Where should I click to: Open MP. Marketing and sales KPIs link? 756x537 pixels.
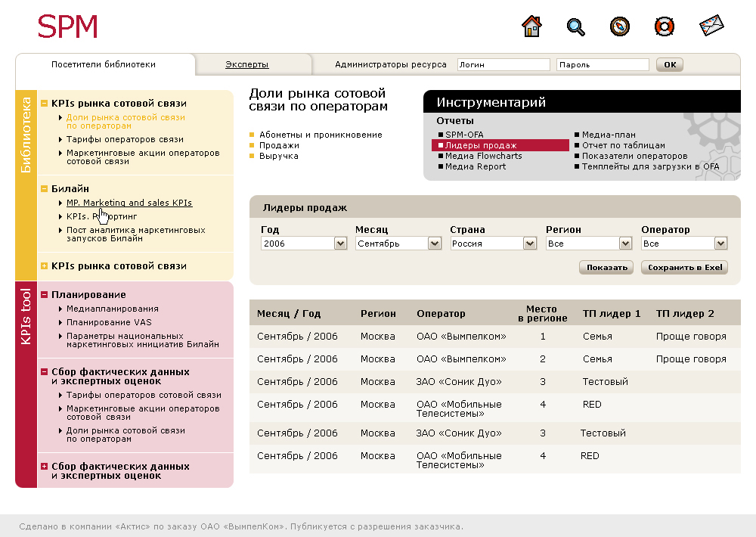[129, 203]
